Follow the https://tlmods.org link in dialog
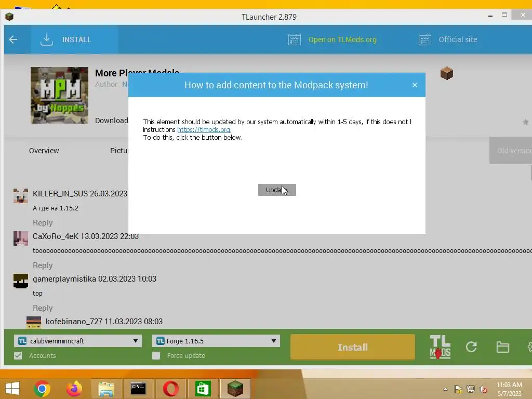The width and height of the screenshot is (532, 399). [x=204, y=129]
